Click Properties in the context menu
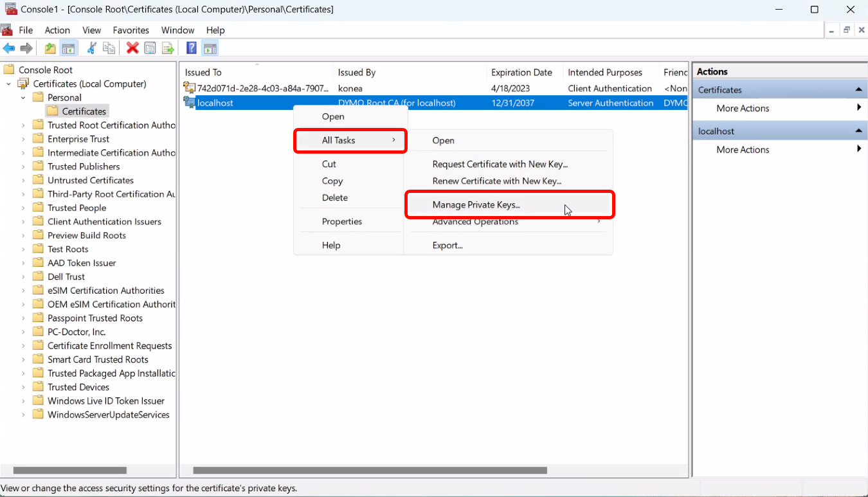Screen dimensions: 868x497 pyautogui.click(x=341, y=221)
